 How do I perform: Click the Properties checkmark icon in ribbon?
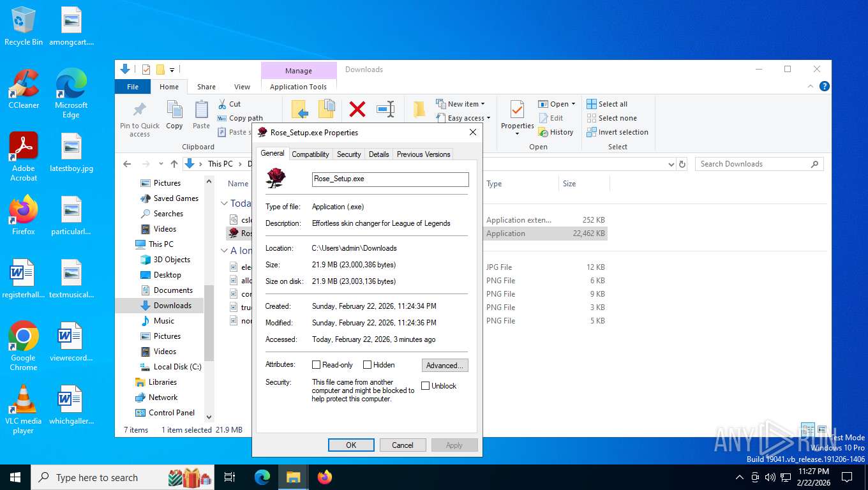pos(517,110)
